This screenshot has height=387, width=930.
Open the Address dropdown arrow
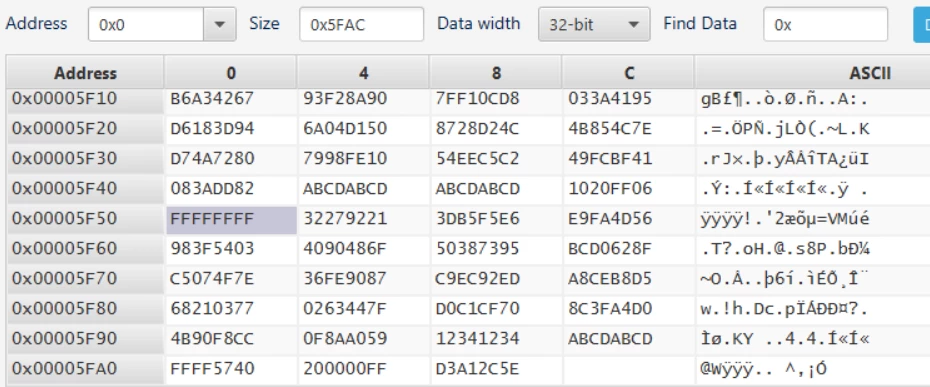click(219, 24)
